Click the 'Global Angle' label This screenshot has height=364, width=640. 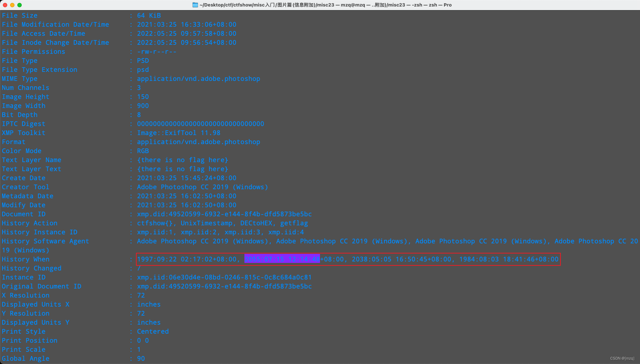[26, 359]
